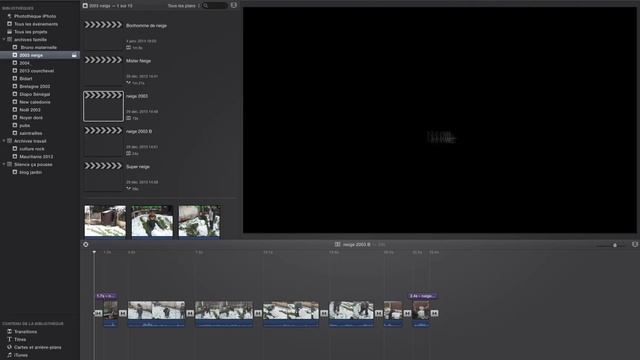Screen dimensions: 640x360
Task: Select the Mister Neige project thumbnail
Action: click(x=103, y=71)
